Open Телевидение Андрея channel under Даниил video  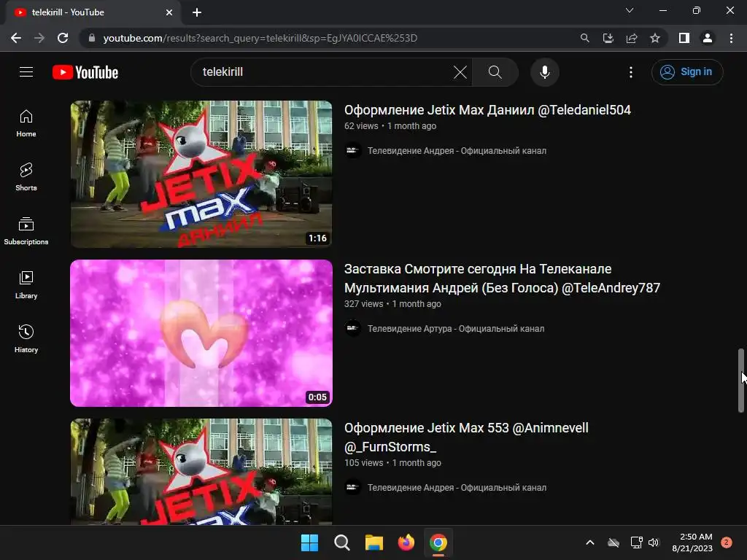coord(457,150)
